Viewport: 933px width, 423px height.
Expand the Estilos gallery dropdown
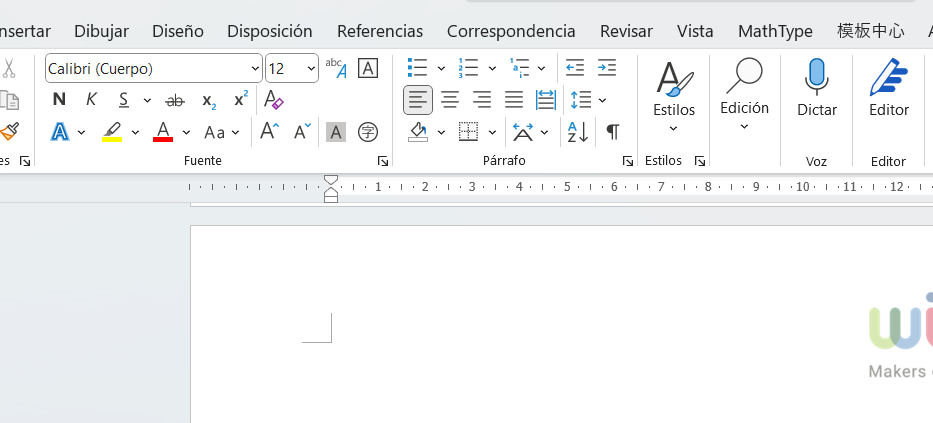tap(673, 128)
